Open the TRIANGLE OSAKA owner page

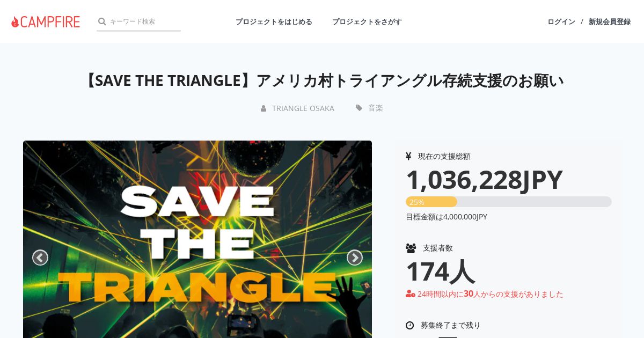pyautogui.click(x=303, y=108)
